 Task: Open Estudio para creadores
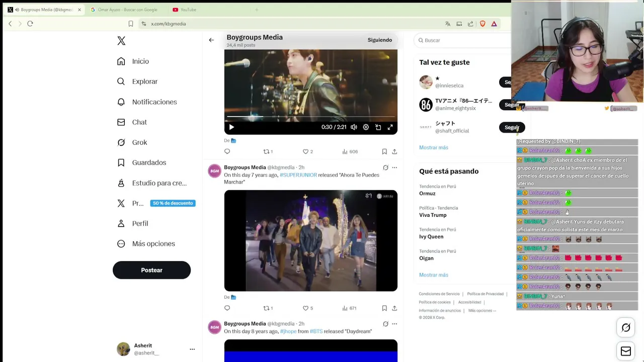151,183
